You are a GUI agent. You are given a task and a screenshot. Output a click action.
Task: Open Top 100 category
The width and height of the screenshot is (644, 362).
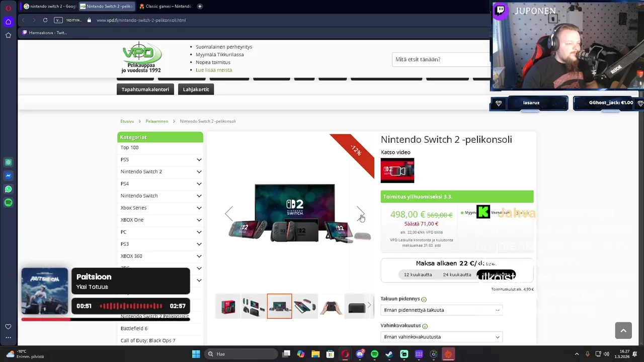click(x=129, y=147)
